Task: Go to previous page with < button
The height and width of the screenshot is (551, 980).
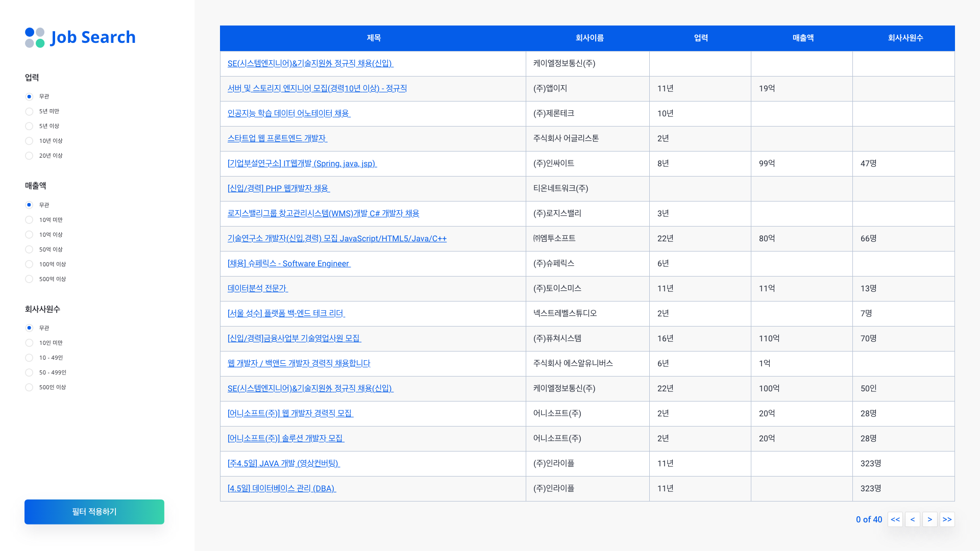Action: (x=913, y=519)
